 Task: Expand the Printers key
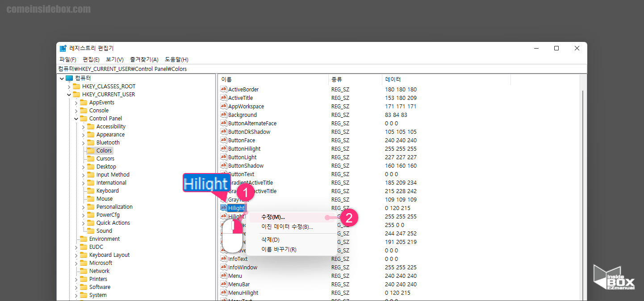[x=77, y=279]
